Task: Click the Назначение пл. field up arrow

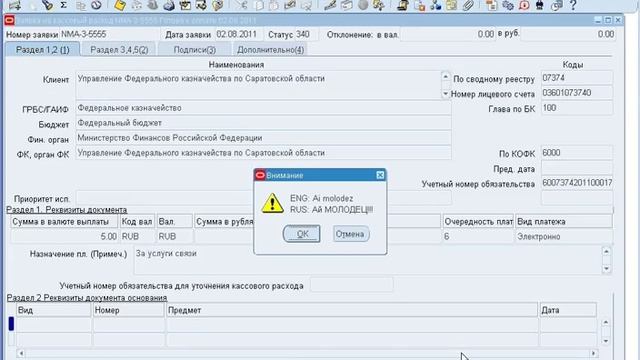Action: tap(607, 251)
